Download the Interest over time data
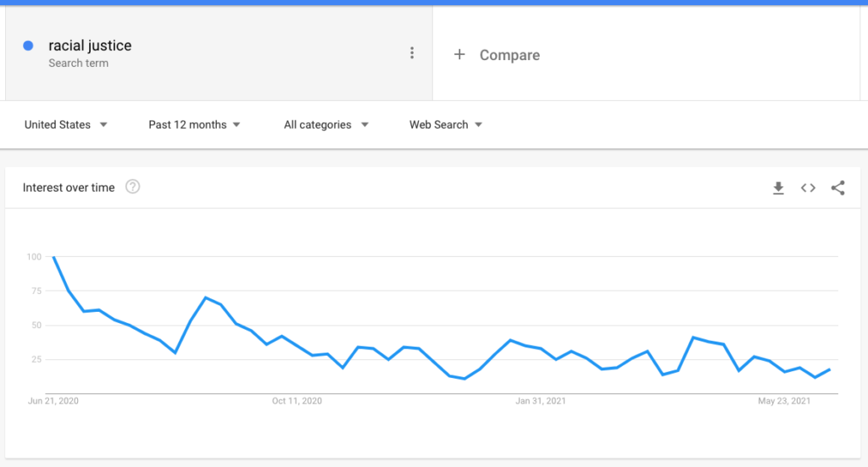This screenshot has height=467, width=868. [778, 188]
